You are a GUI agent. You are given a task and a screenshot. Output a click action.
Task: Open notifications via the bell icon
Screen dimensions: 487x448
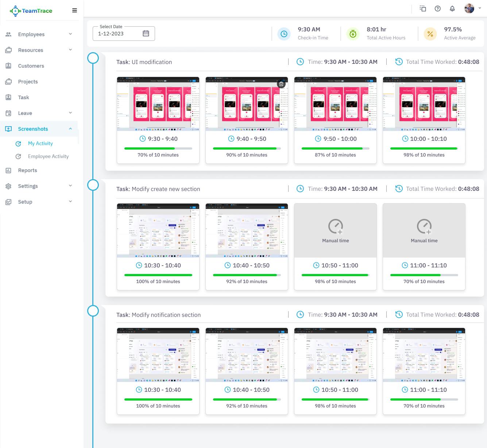(452, 8)
